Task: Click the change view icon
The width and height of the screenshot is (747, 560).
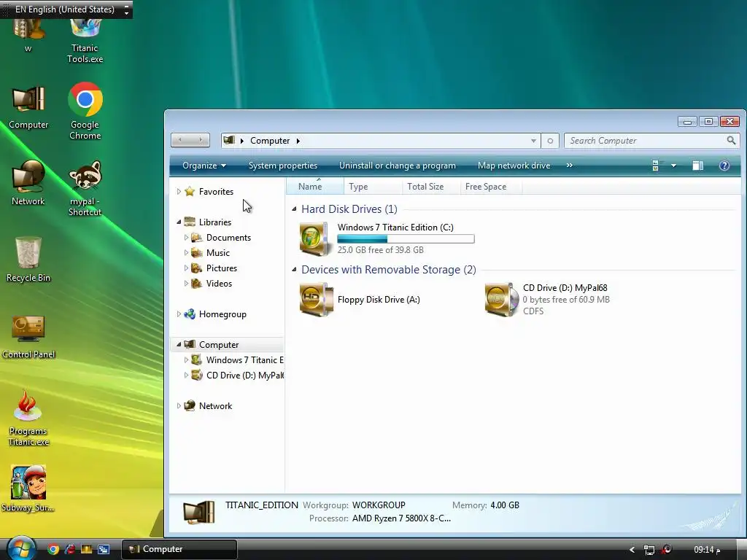Action: [656, 166]
